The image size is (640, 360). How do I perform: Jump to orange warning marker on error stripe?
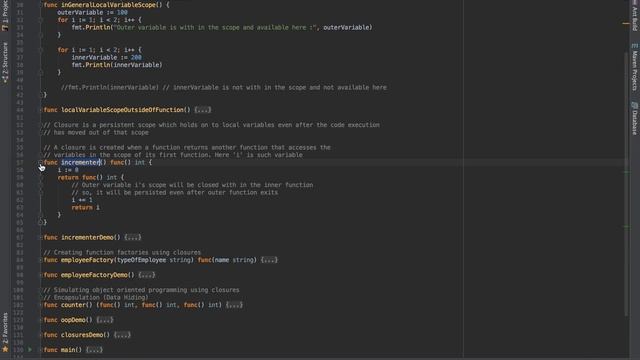(626, 23)
